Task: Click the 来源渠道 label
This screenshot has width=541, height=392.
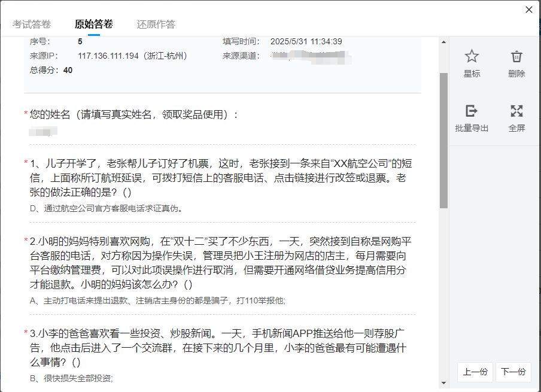Action: coord(241,56)
